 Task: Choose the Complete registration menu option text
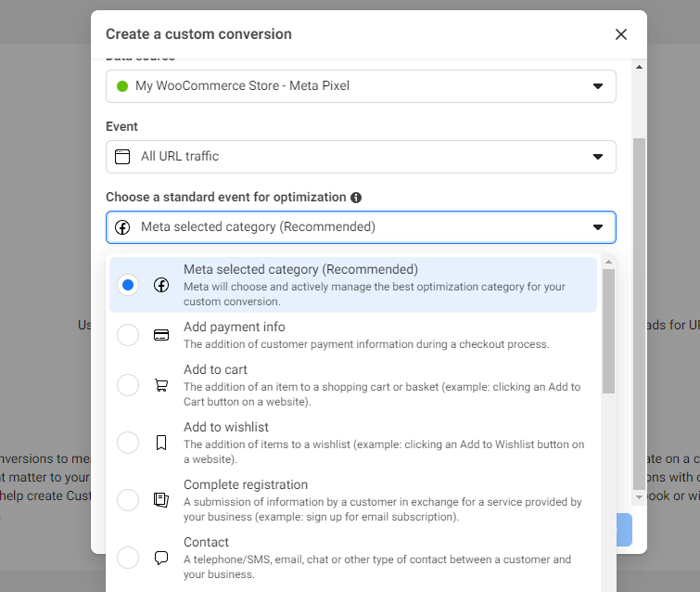tap(246, 484)
